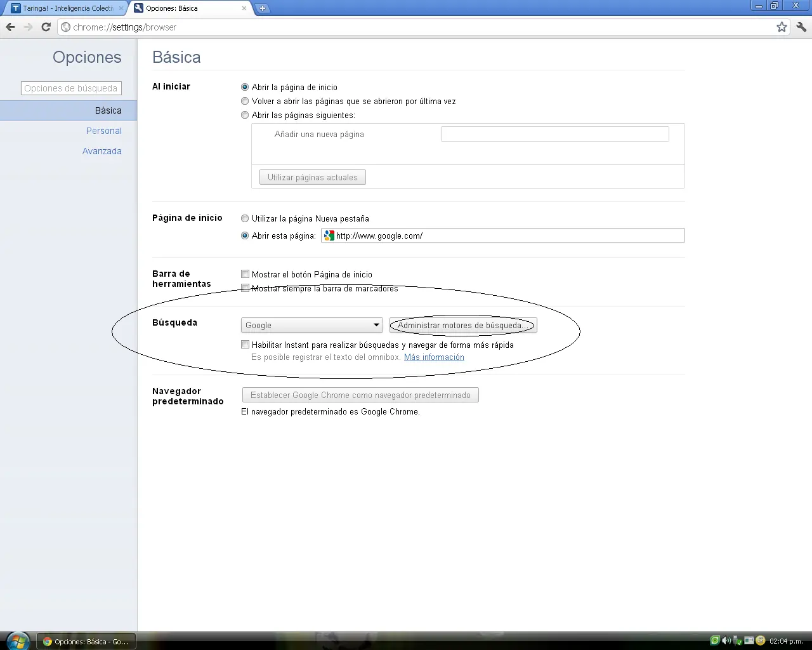This screenshot has width=812, height=650.
Task: Click the 02:04 p.m. taskbar clock
Action: pos(786,641)
